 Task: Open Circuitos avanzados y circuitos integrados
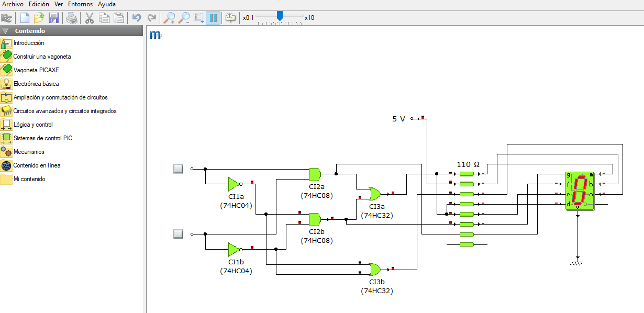(65, 111)
